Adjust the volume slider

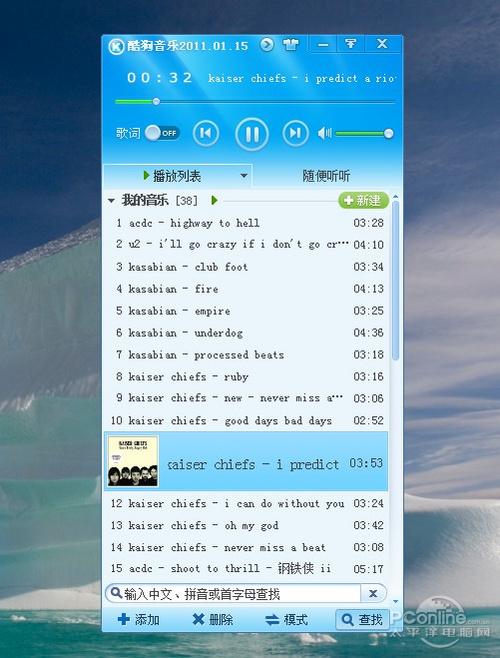click(x=364, y=133)
